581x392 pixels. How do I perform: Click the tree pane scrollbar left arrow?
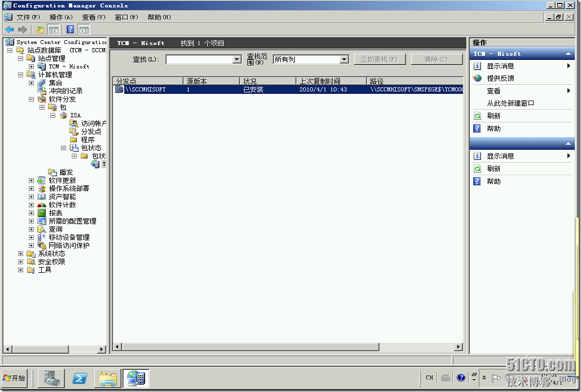click(7, 349)
